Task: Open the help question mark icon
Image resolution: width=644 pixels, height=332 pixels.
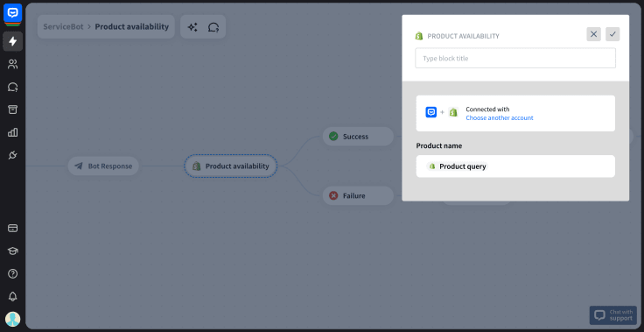Action: [x=13, y=273]
